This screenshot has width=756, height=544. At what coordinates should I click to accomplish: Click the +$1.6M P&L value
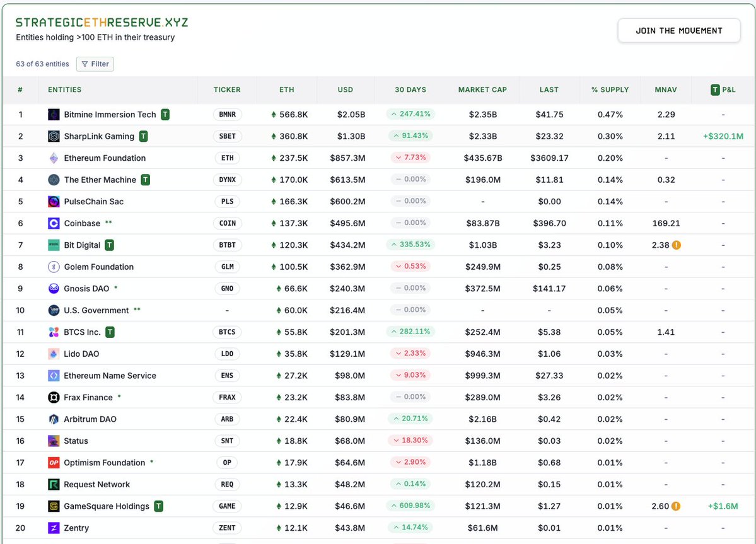coord(723,506)
